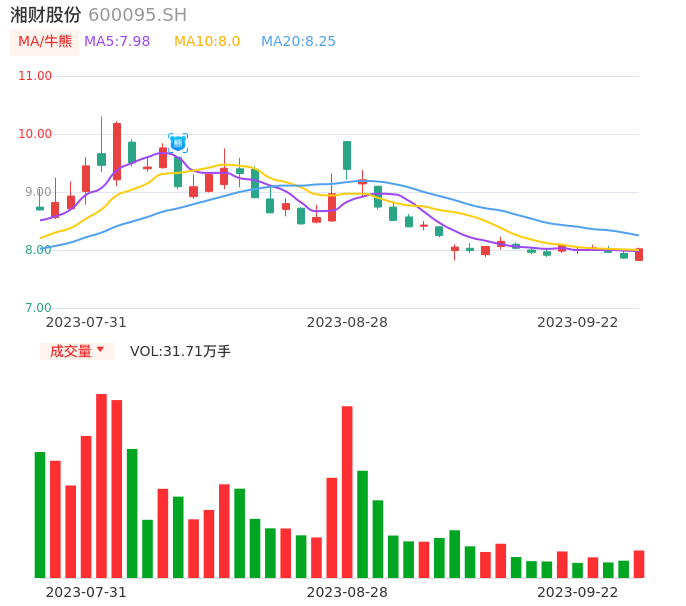Select the MA10:8.0 legend label

point(207,42)
